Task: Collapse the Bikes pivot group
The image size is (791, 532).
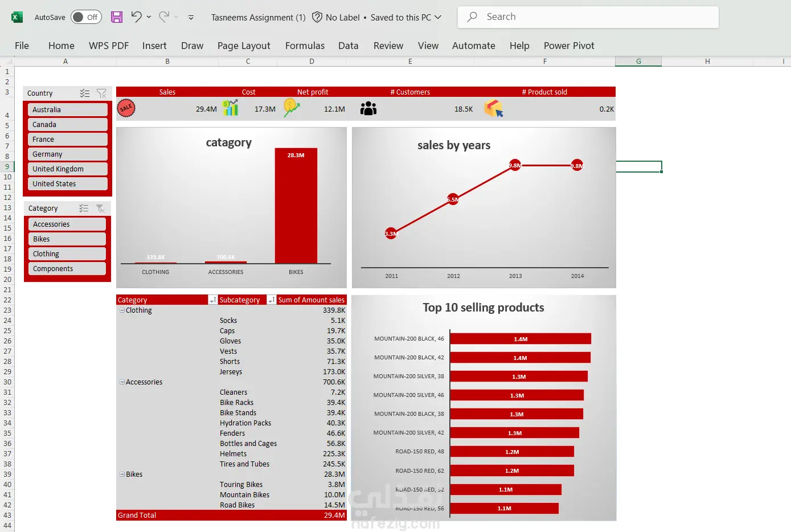Action: coord(122,474)
